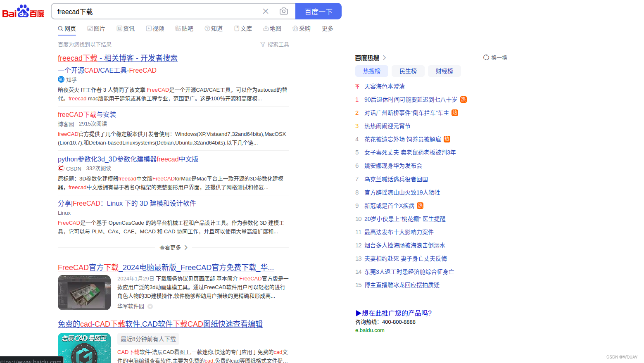Select the 热搜榜 tab

click(x=372, y=71)
